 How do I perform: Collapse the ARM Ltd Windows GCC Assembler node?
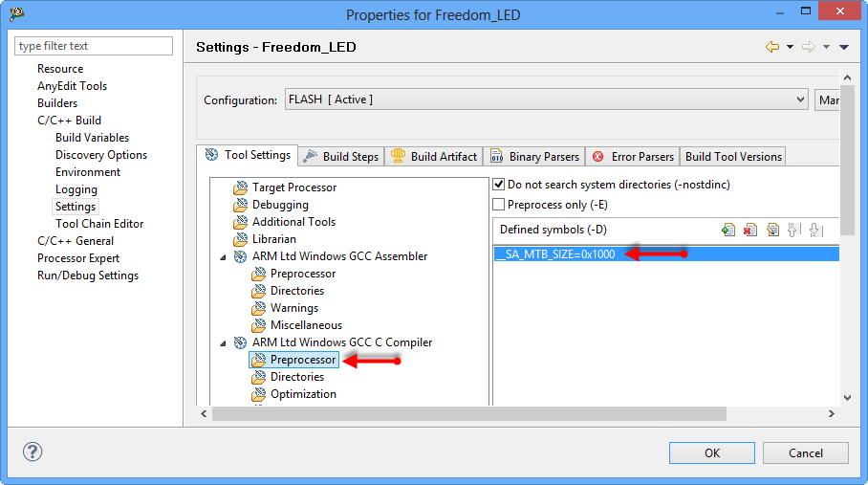[x=224, y=256]
